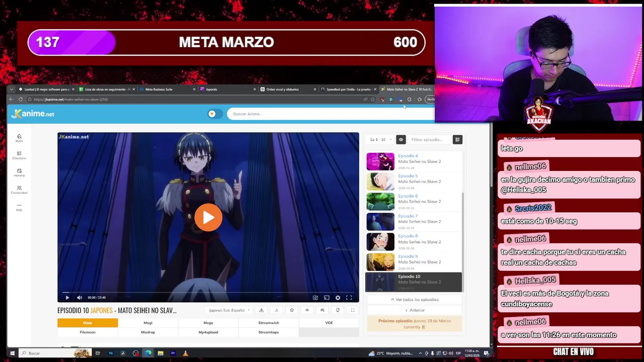Select the Desu server tab
This screenshot has width=644, height=362.
point(88,323)
